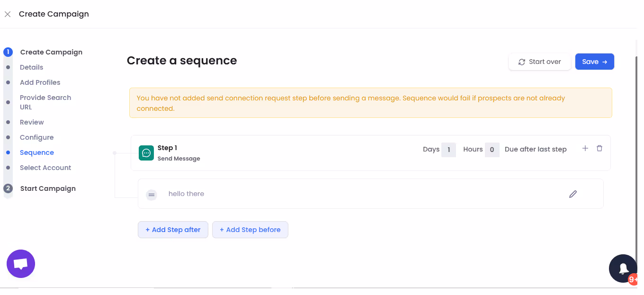
Task: Click the Details step bullet
Action: click(8, 67)
